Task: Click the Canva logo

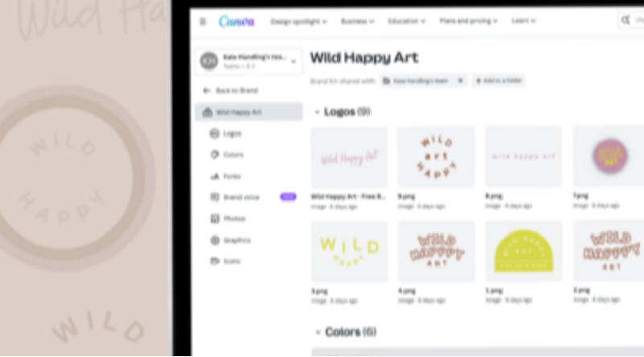Action: click(x=237, y=21)
